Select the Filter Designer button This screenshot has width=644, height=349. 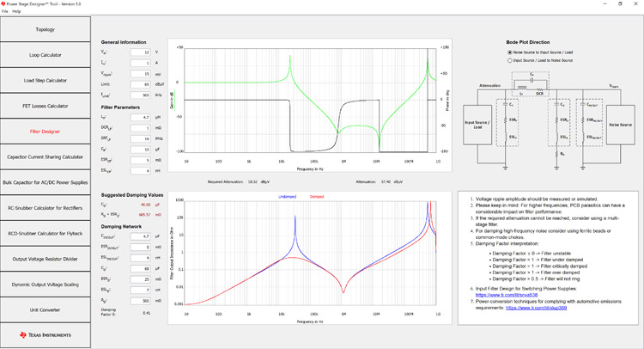tap(46, 132)
